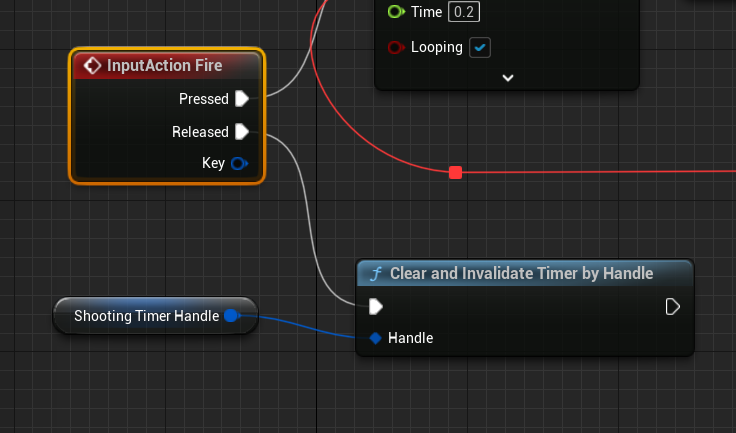The width and height of the screenshot is (736, 433).
Task: Click the InputAction Fire event diamond icon
Action: click(92, 65)
